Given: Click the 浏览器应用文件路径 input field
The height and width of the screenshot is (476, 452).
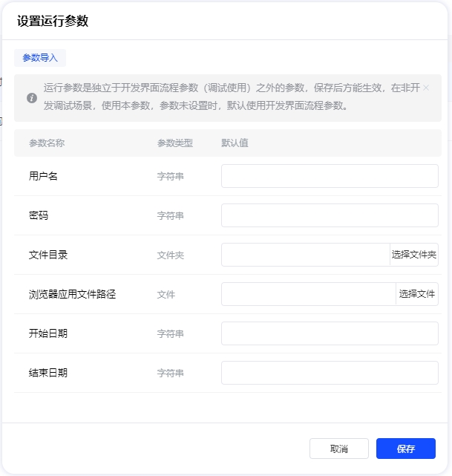Looking at the screenshot, I should click(308, 294).
